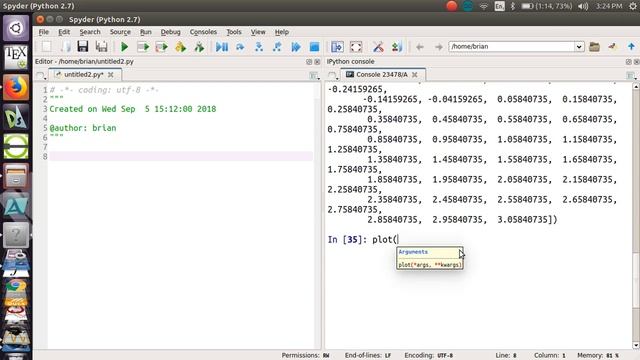Viewport: 640px width, 360px height.
Task: Change to parent directory arrow
Action: click(631, 47)
